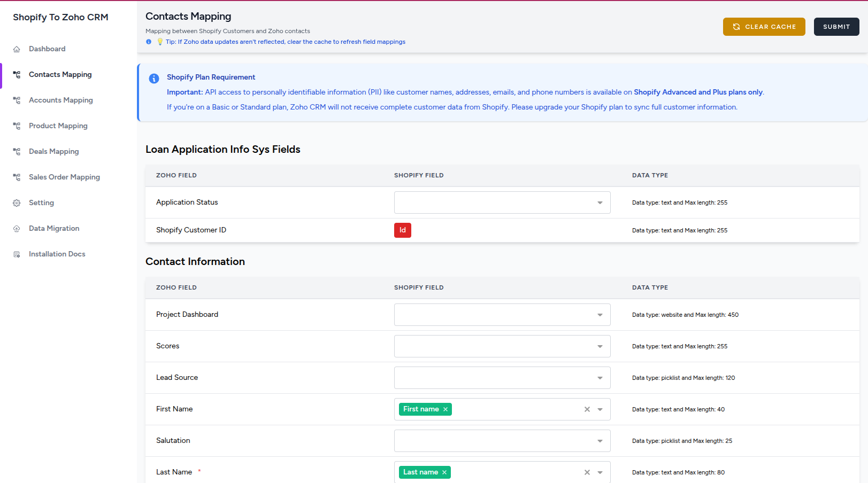Click the red Id tag

click(x=402, y=230)
